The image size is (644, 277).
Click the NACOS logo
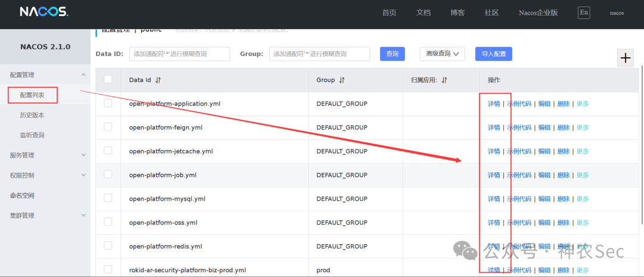click(44, 12)
